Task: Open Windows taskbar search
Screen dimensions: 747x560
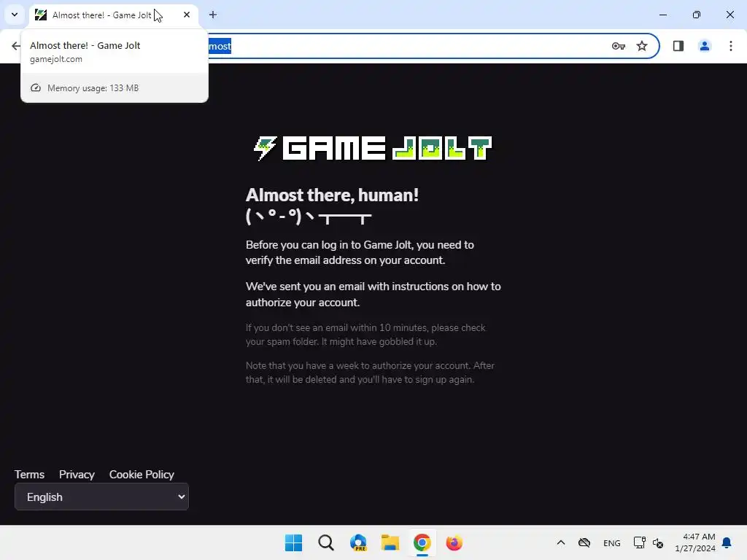Action: tap(326, 542)
